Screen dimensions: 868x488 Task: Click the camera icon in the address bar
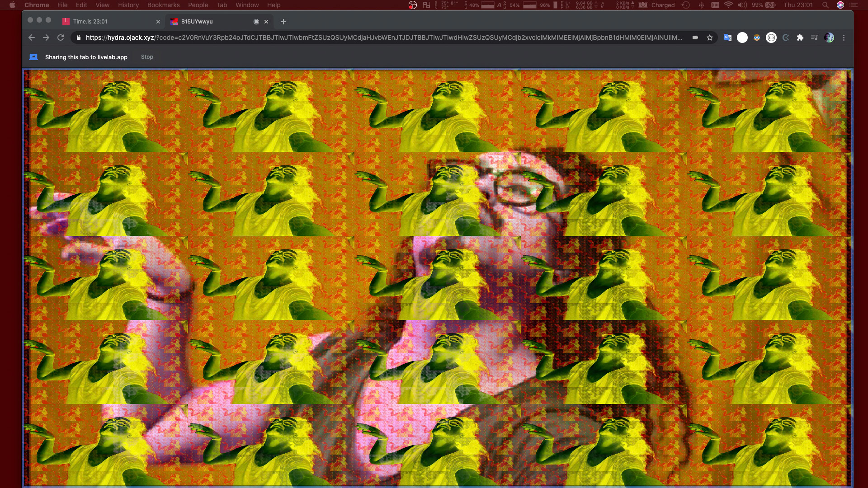695,38
